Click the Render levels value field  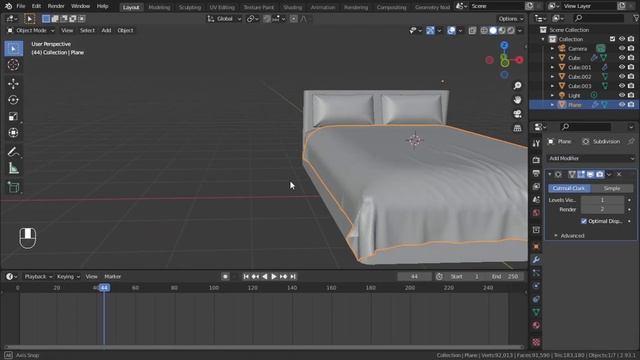click(x=602, y=209)
